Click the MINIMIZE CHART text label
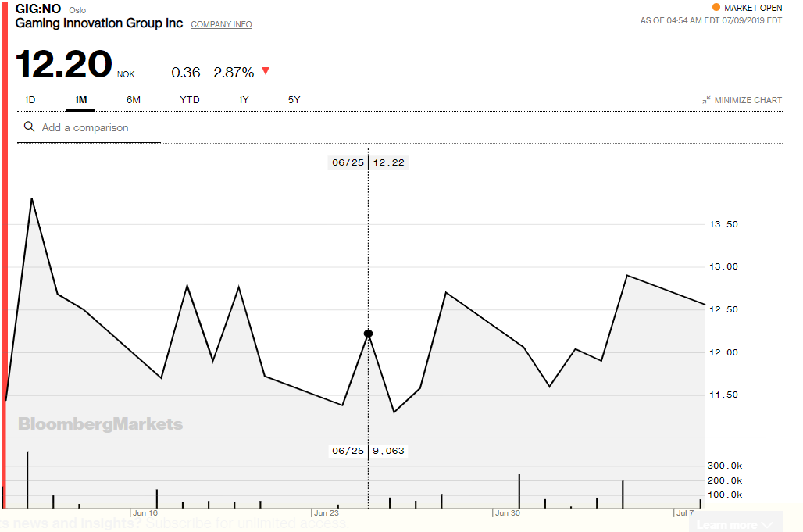The width and height of the screenshot is (803, 532). click(x=748, y=100)
